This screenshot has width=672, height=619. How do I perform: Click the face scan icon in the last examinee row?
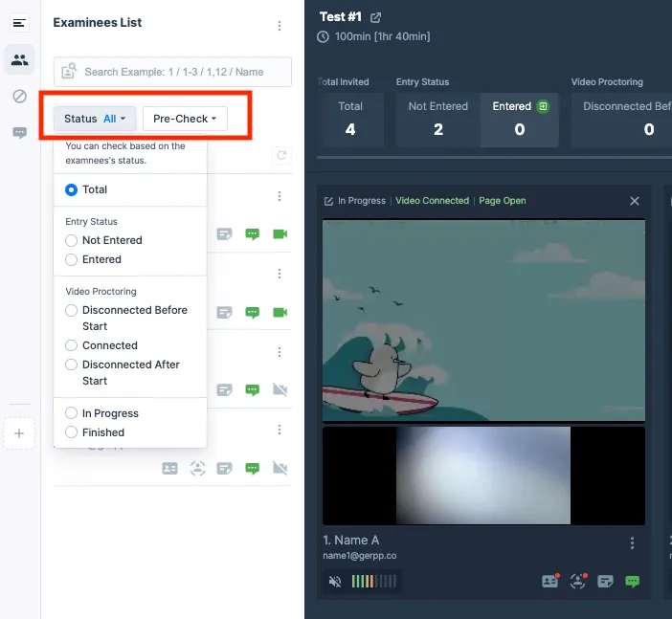click(x=197, y=468)
